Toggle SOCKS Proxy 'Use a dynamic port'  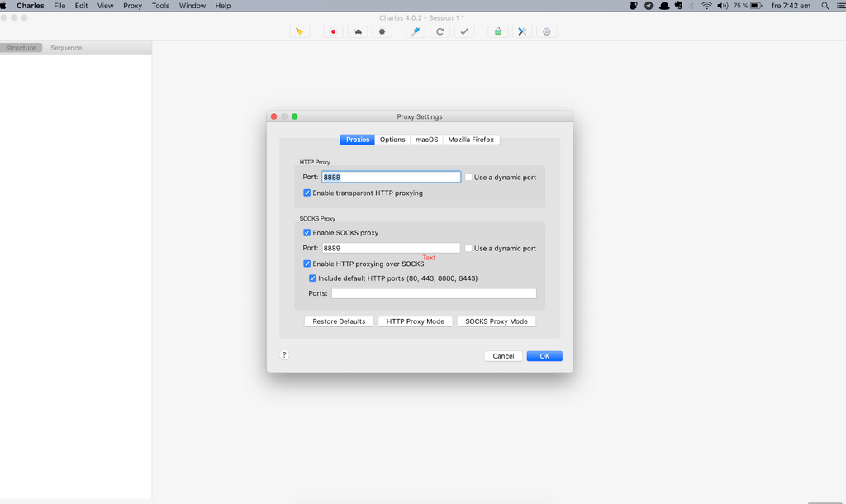(x=468, y=248)
